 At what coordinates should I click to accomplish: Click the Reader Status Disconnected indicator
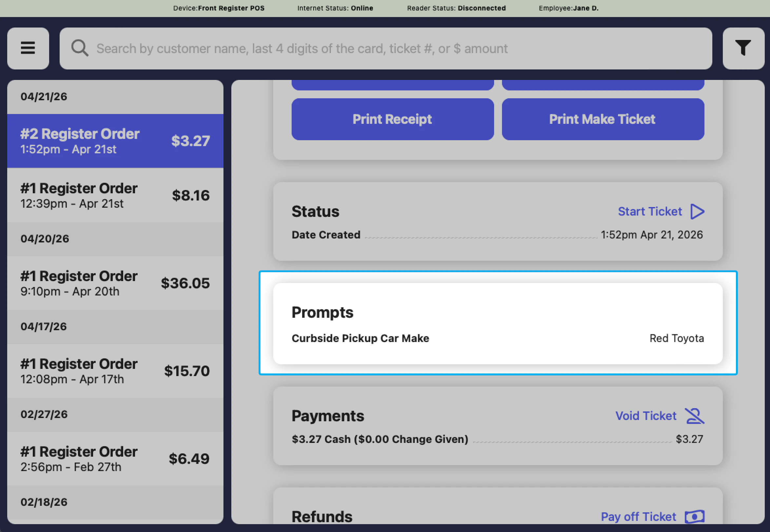pyautogui.click(x=456, y=8)
